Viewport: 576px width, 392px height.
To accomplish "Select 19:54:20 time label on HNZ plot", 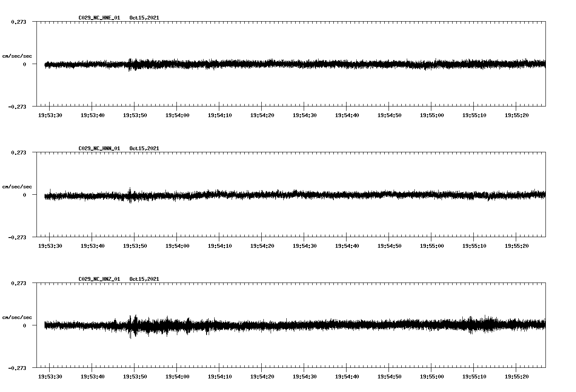I will tap(262, 377).
